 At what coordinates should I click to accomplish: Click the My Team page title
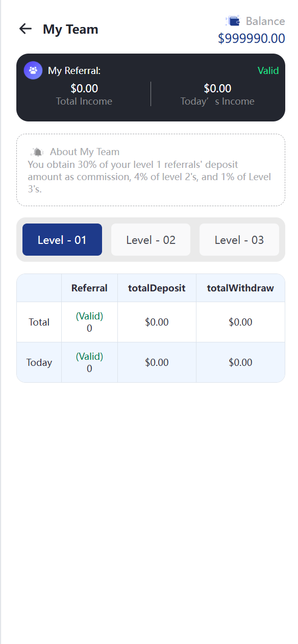click(x=70, y=29)
